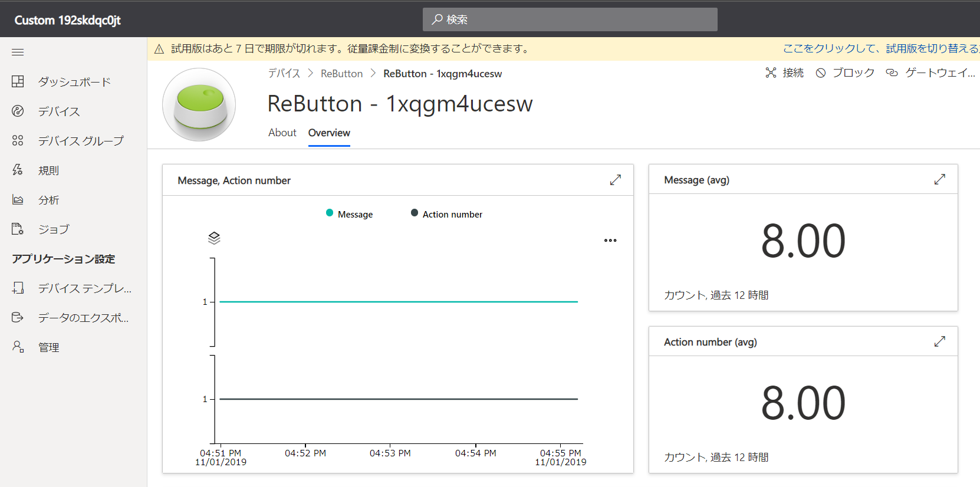
Task: Click the chart layers icon
Action: click(214, 238)
